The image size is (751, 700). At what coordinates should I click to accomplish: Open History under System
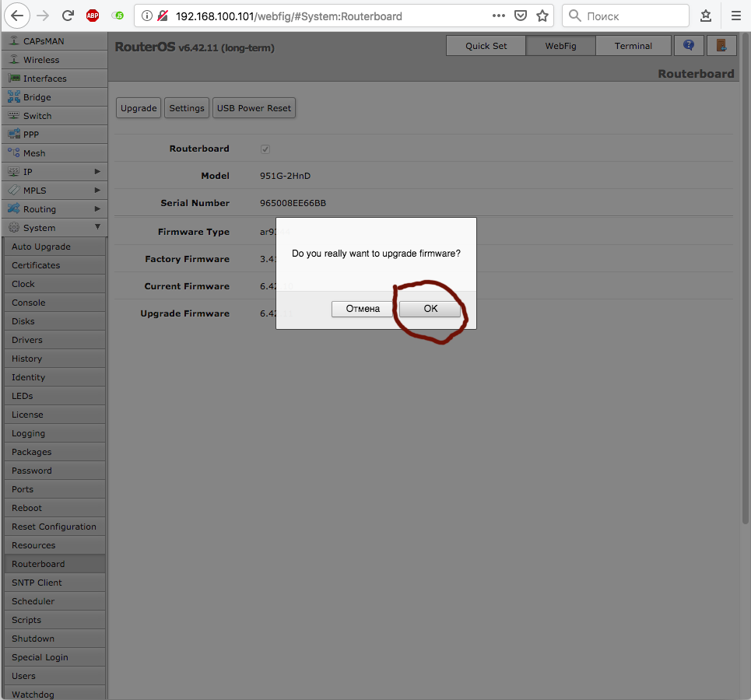tap(54, 359)
